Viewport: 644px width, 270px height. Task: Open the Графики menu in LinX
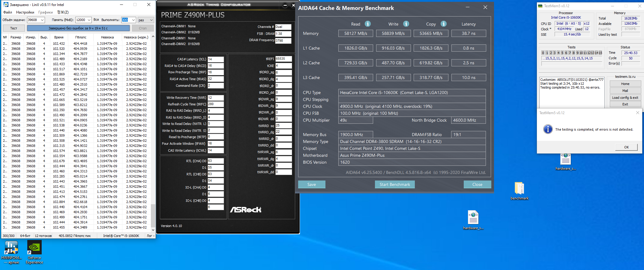point(46,12)
